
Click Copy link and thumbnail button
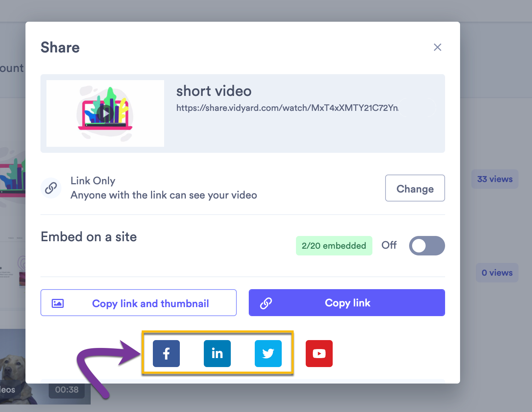[139, 303]
